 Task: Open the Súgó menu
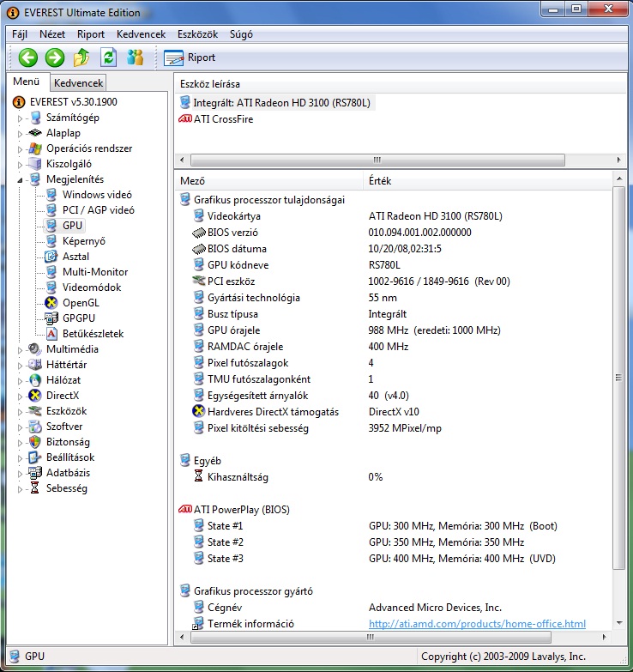[241, 34]
